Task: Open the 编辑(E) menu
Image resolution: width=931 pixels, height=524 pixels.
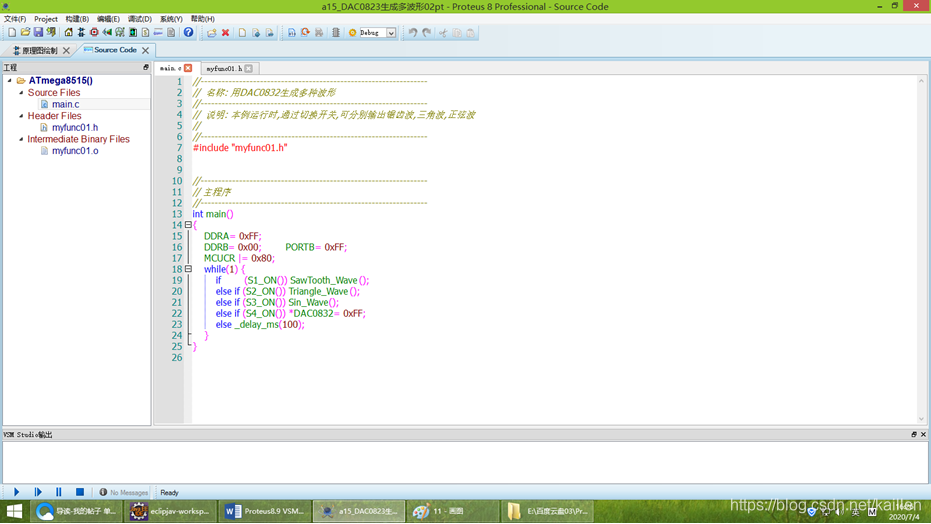Action: (108, 19)
